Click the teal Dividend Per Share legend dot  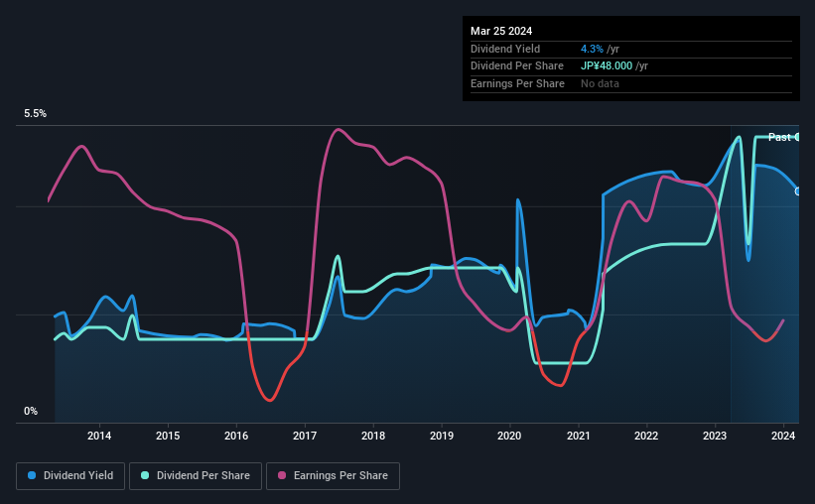[x=145, y=475]
